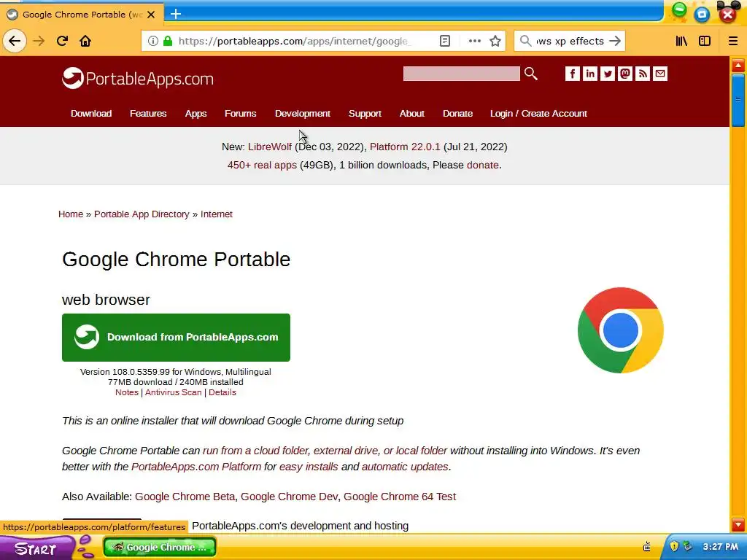This screenshot has height=560, width=747.
Task: Open the Start button
Action: coord(37,548)
